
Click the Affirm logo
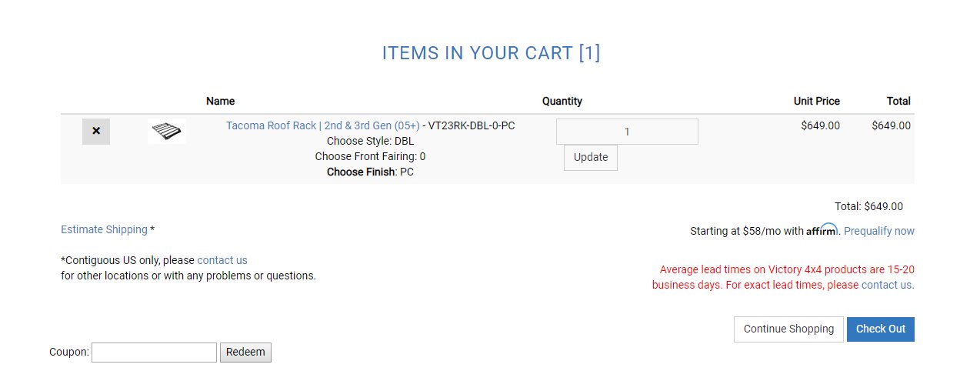coord(822,229)
